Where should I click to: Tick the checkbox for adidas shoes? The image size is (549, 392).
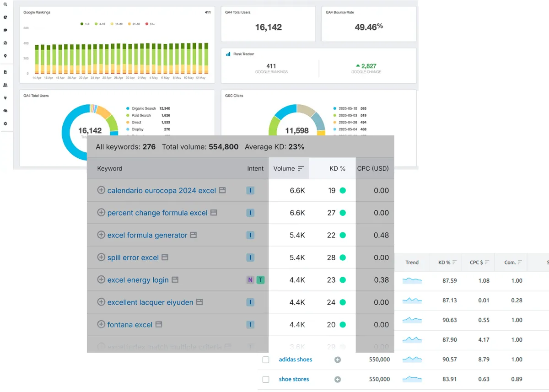pos(266,360)
